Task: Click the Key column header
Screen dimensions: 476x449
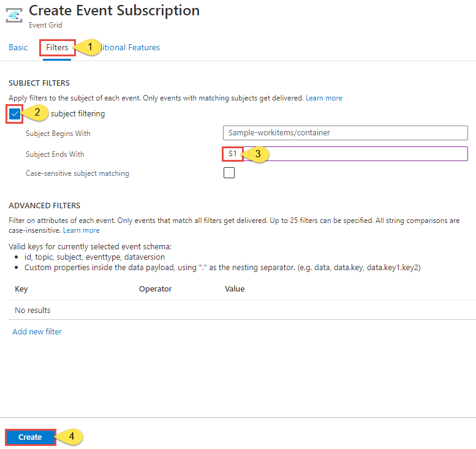Action: pyautogui.click(x=21, y=289)
